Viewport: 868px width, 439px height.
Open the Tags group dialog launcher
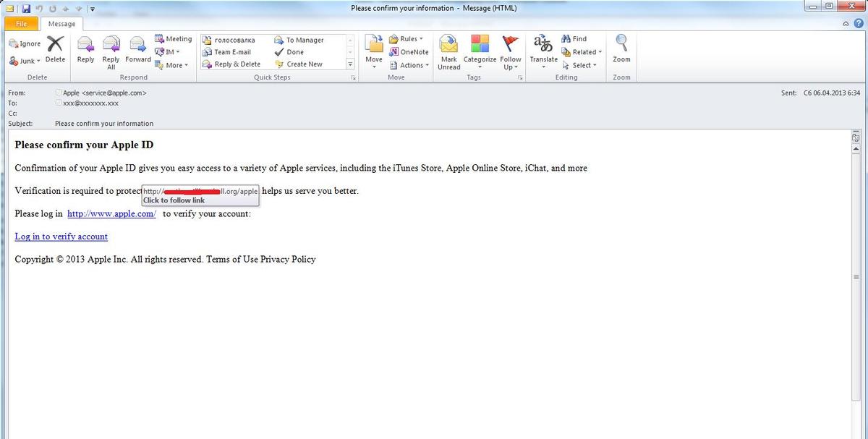(x=520, y=77)
